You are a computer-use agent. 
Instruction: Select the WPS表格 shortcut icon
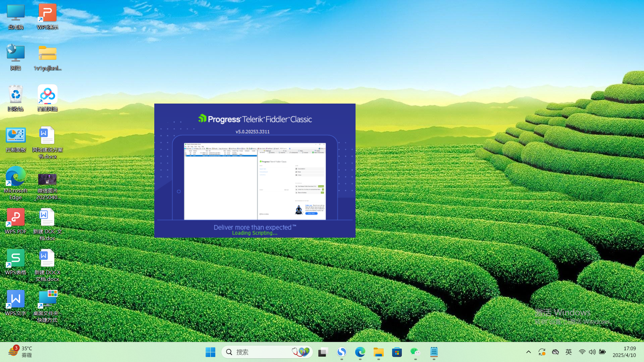pyautogui.click(x=15, y=262)
